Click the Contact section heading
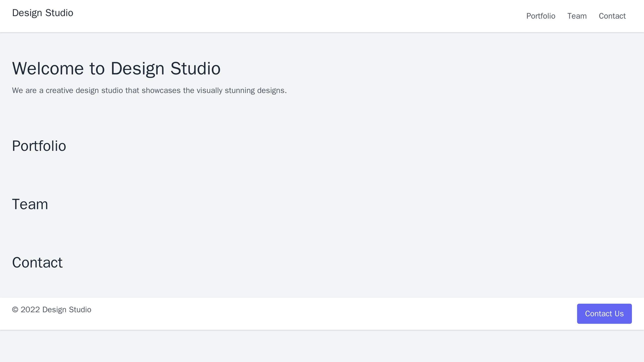Image resolution: width=644 pixels, height=362 pixels. tap(37, 263)
